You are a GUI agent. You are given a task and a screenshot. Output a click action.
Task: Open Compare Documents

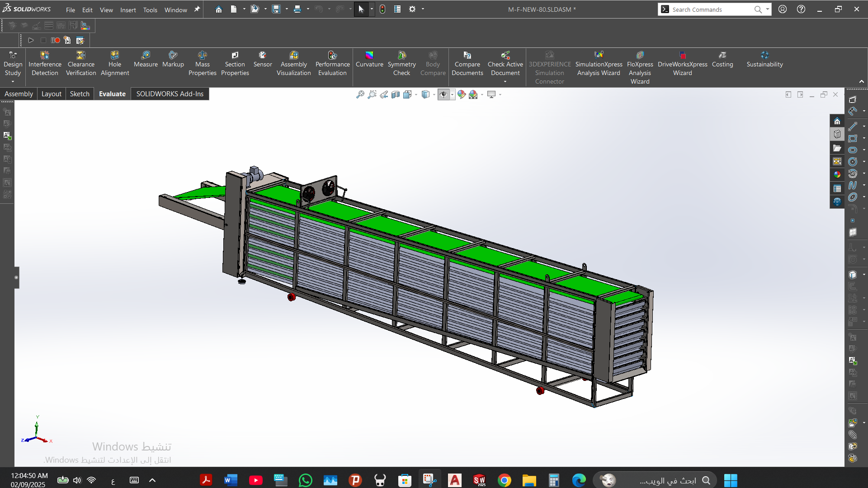pyautogui.click(x=467, y=63)
